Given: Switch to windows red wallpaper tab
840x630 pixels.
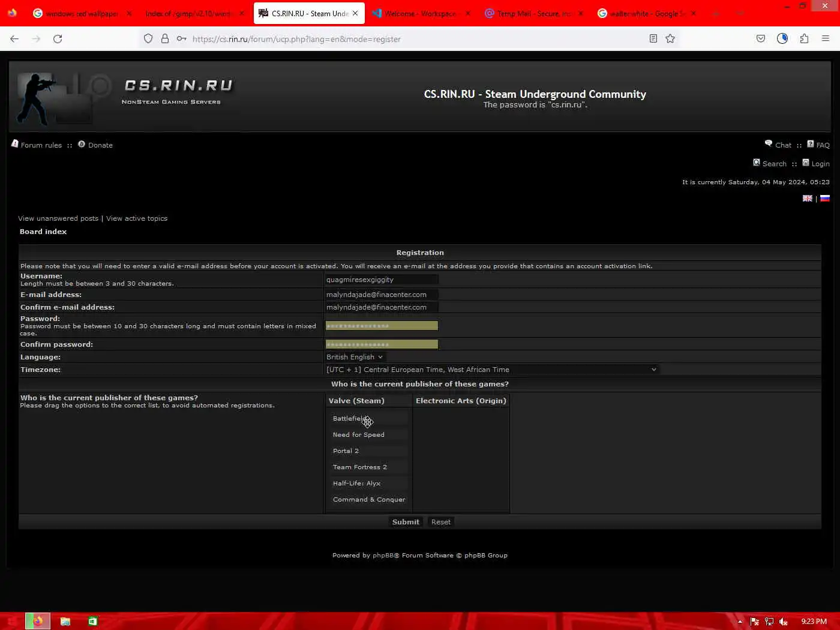Looking at the screenshot, I should (x=82, y=13).
